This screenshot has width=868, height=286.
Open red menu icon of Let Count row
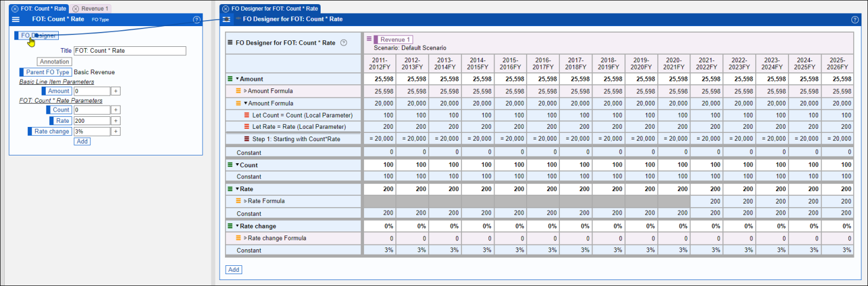click(x=247, y=115)
